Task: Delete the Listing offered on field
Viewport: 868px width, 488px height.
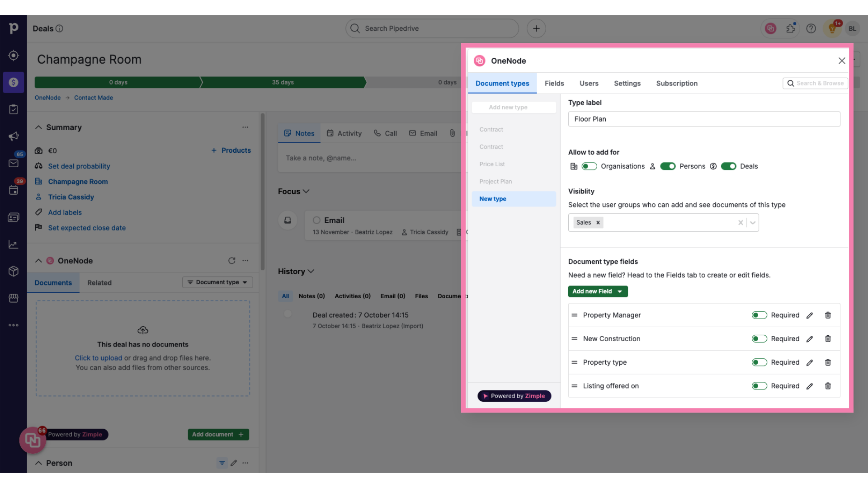Action: [x=828, y=386]
